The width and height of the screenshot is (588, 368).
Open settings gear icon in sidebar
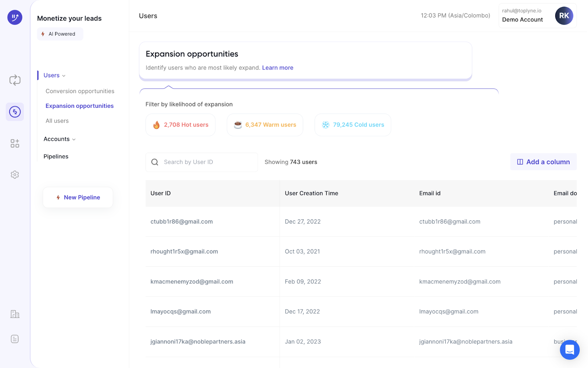click(15, 175)
